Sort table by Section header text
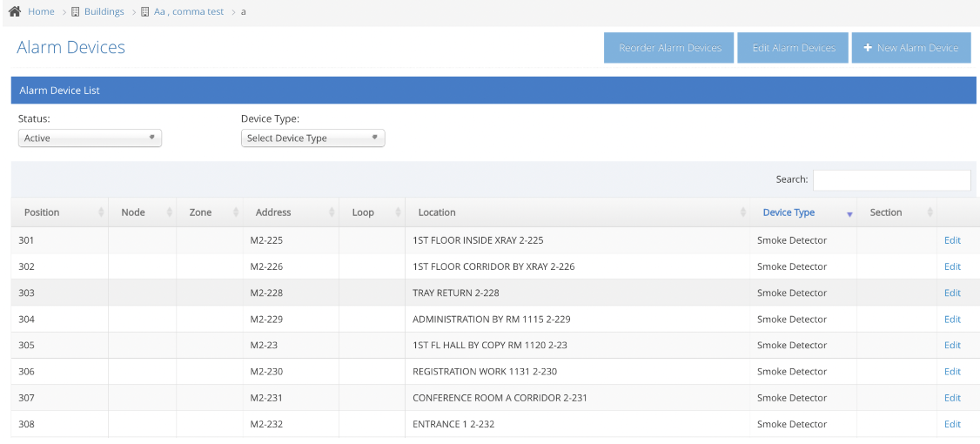 (x=886, y=212)
